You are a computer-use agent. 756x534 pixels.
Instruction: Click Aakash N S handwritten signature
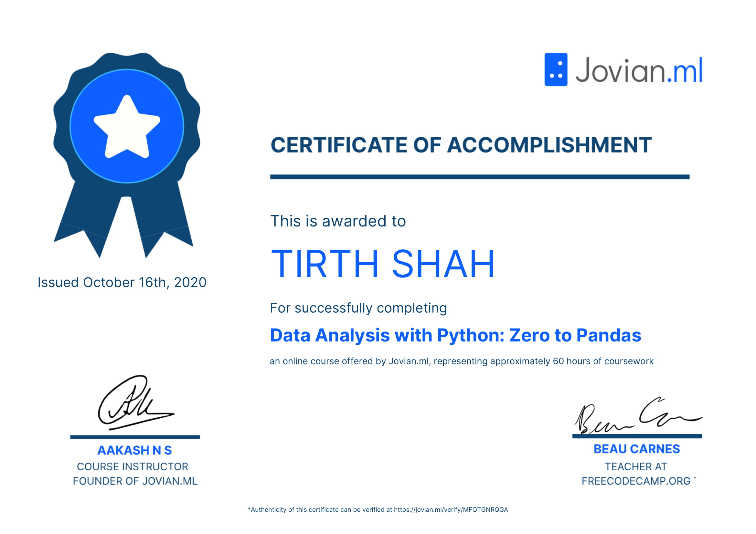coord(132,404)
